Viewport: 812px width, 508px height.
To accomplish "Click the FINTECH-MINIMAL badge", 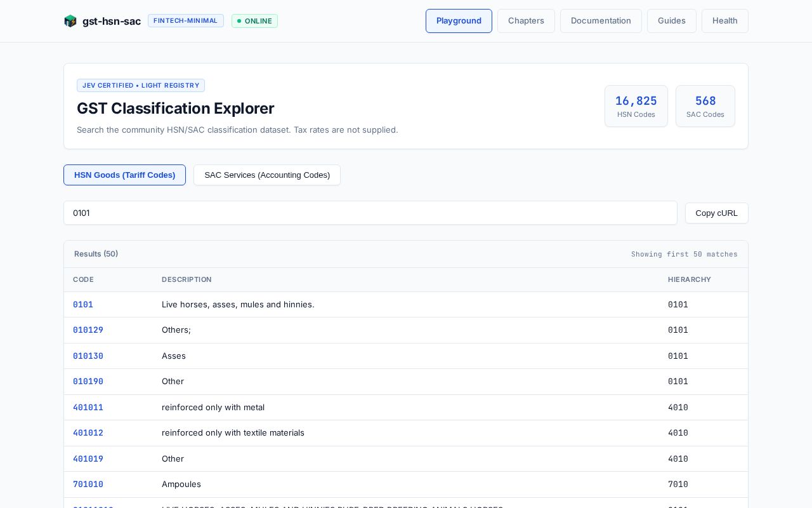I will (186, 21).
